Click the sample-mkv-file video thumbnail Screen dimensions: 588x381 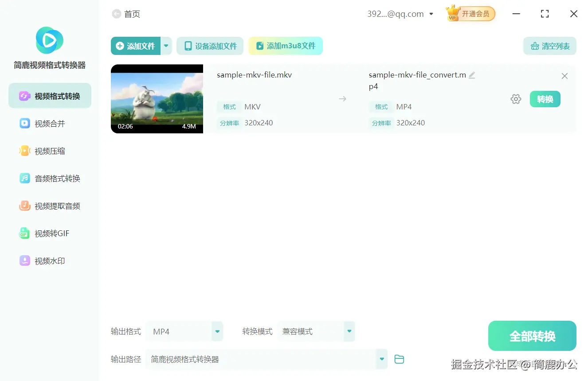(x=157, y=98)
